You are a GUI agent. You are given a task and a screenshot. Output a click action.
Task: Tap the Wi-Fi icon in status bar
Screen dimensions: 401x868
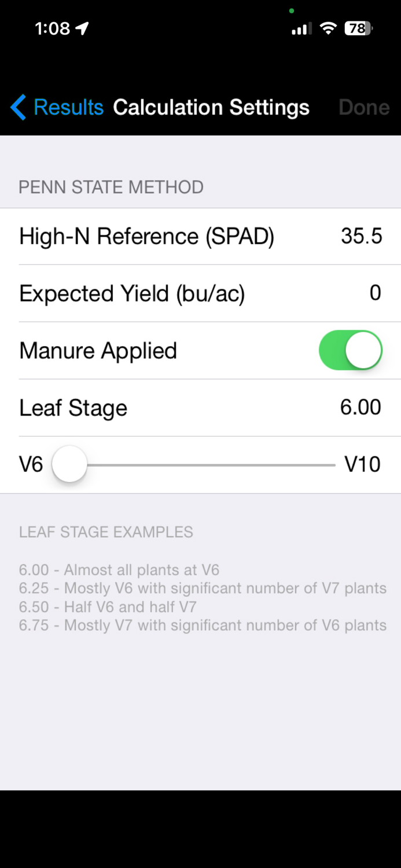(x=328, y=27)
